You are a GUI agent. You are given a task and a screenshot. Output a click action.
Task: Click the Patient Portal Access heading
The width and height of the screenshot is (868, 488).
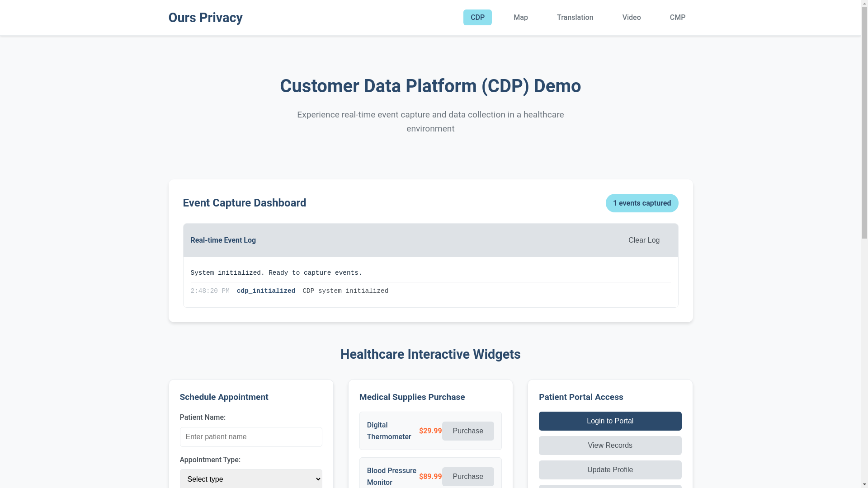coord(581,397)
